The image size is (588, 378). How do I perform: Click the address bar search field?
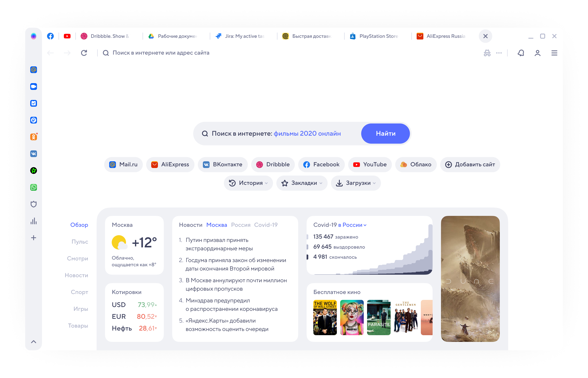pos(161,53)
